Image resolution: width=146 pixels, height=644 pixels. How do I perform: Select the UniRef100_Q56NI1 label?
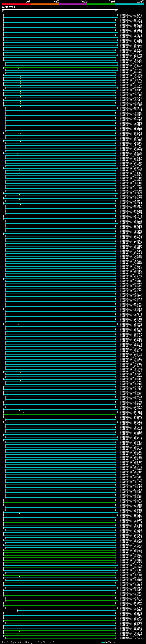[131, 464]
